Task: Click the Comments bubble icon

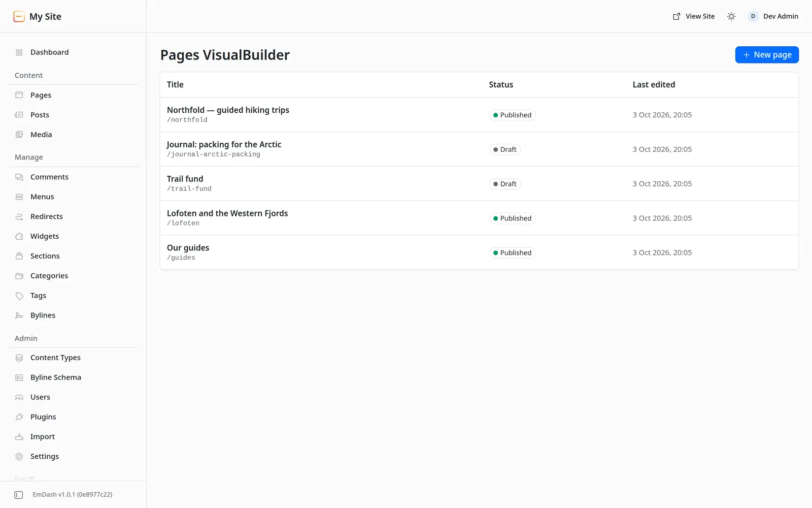Action: pyautogui.click(x=19, y=177)
